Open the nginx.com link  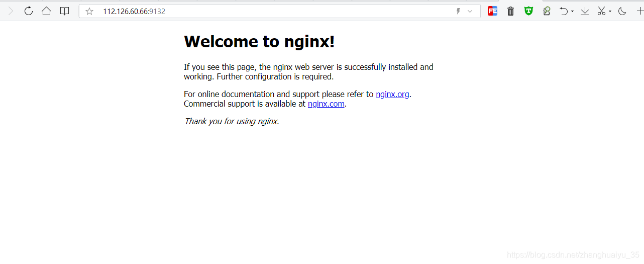tap(326, 104)
